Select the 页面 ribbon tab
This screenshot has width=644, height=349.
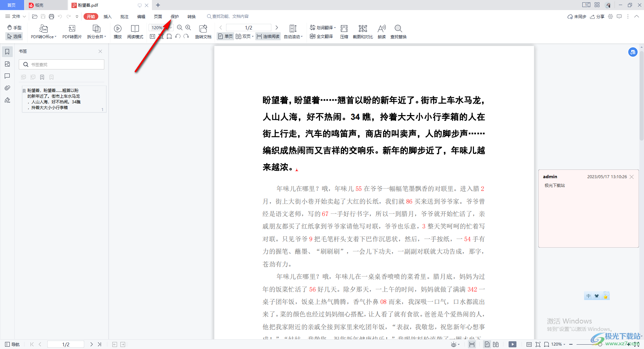pos(158,16)
